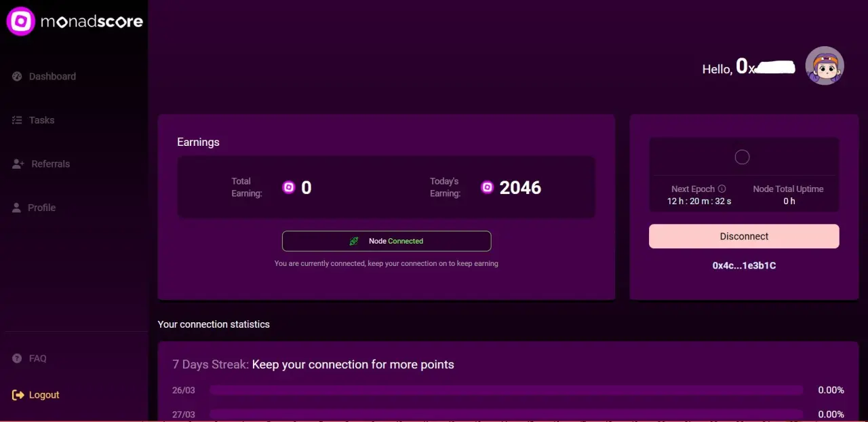Viewport: 868px width, 422px height.
Task: Click the wallet address 0x4c...1e3b1C
Action: (x=744, y=265)
